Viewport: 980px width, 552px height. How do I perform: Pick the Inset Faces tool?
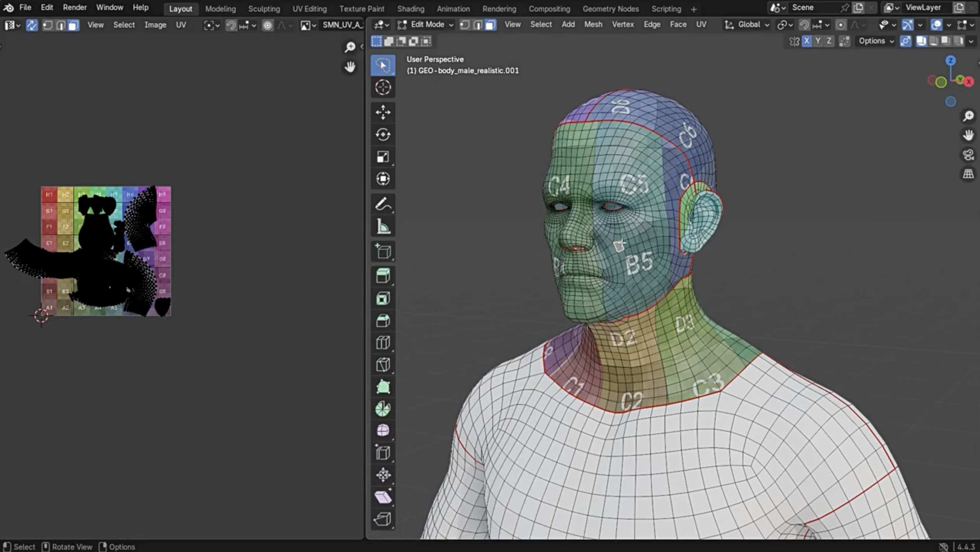coord(383,298)
